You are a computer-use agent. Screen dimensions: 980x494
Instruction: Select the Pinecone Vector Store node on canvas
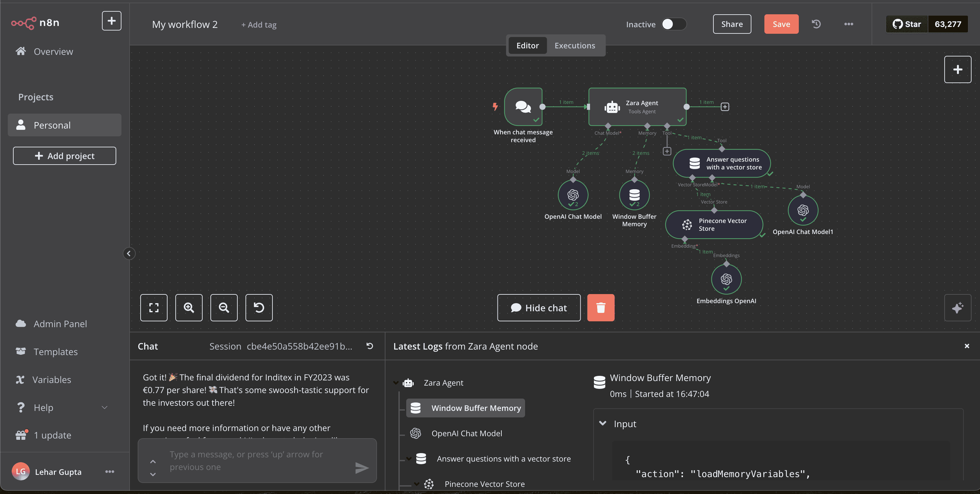coord(714,225)
